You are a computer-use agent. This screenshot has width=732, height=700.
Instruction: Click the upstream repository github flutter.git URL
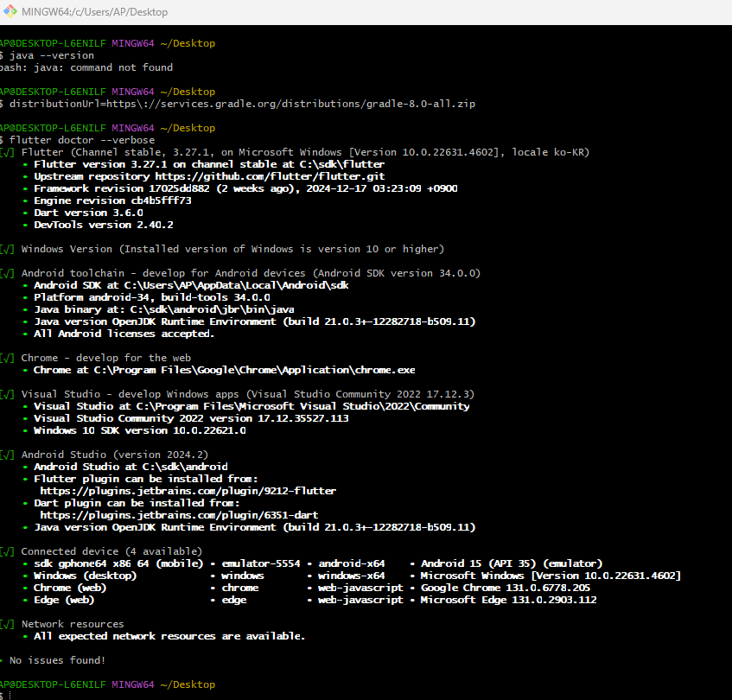pos(270,176)
